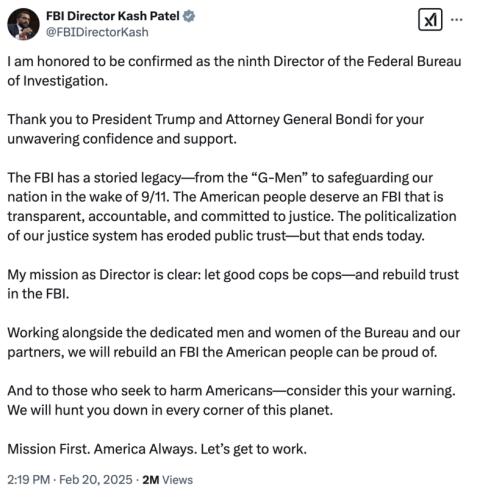Click the 2:19 PM post time
Image resolution: width=477 pixels, height=500 pixels.
click(29, 480)
